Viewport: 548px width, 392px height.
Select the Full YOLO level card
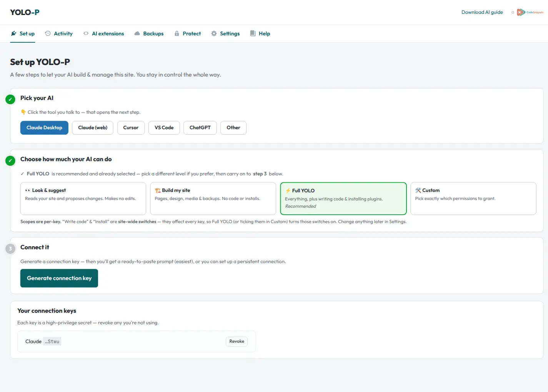point(343,199)
